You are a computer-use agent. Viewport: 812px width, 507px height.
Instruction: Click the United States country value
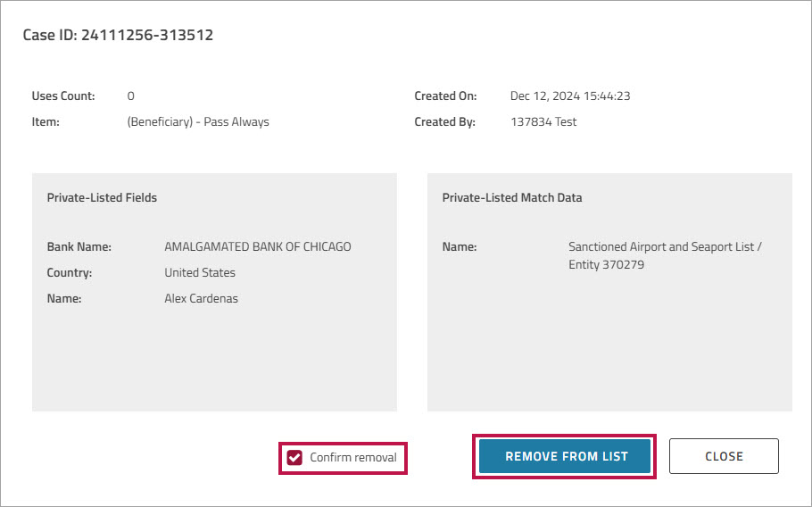tap(200, 272)
